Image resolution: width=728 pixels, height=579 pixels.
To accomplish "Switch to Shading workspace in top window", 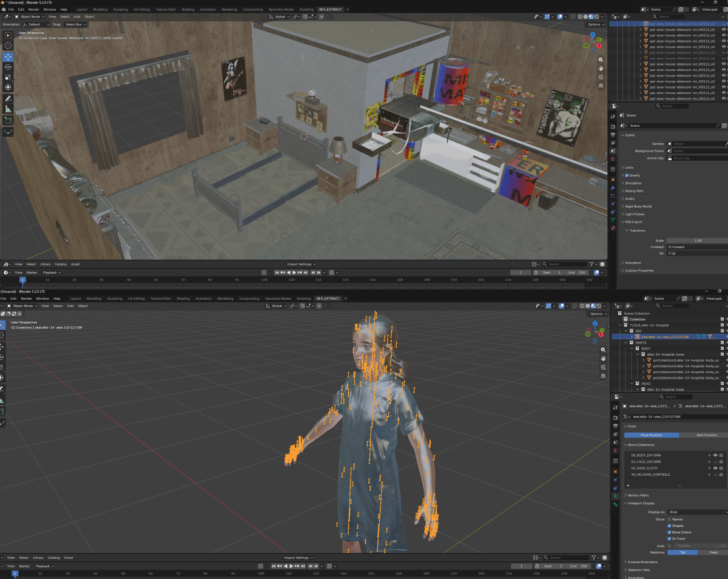I will (x=188, y=10).
